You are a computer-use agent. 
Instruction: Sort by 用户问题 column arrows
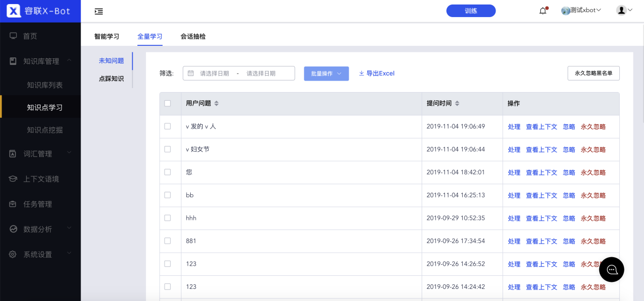(216, 103)
